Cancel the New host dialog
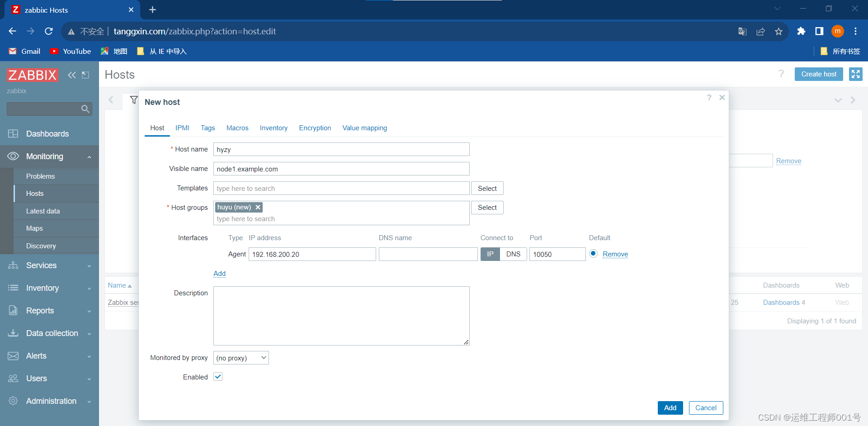Image resolution: width=868 pixels, height=426 pixels. point(706,408)
